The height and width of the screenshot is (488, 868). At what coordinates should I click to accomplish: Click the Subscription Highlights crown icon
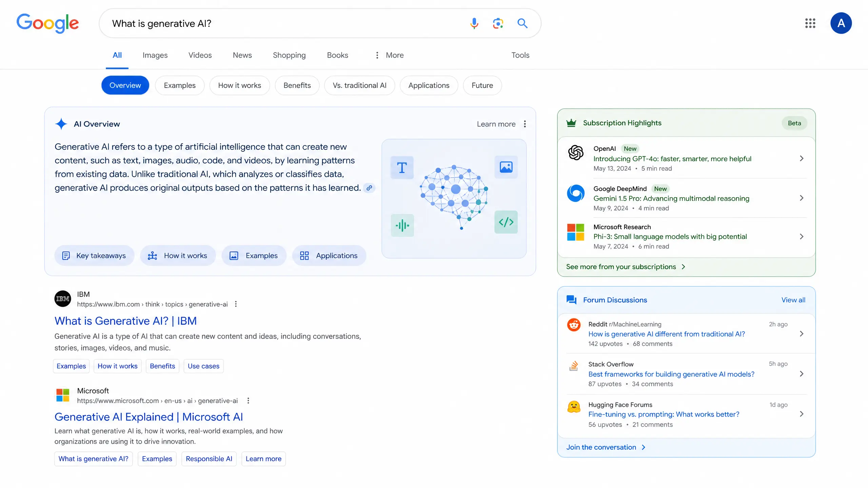[571, 123]
